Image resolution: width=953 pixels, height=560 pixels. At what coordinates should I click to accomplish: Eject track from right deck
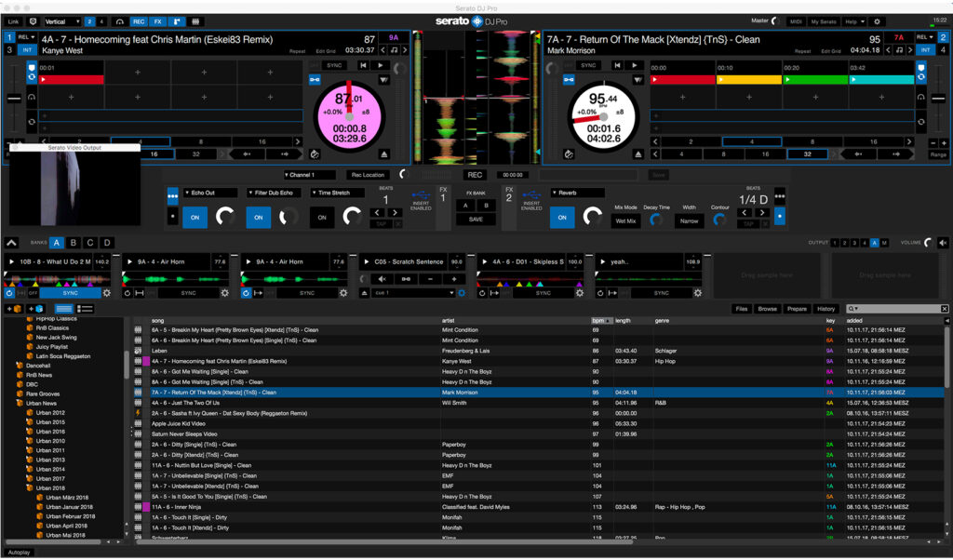click(638, 154)
